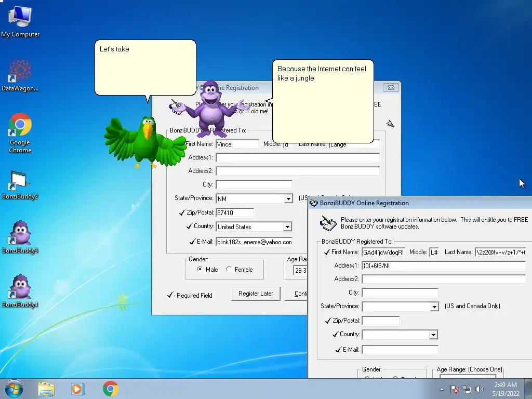Open the Action Center flag icon
Viewport: 532px width, 399px height.
pos(455,389)
